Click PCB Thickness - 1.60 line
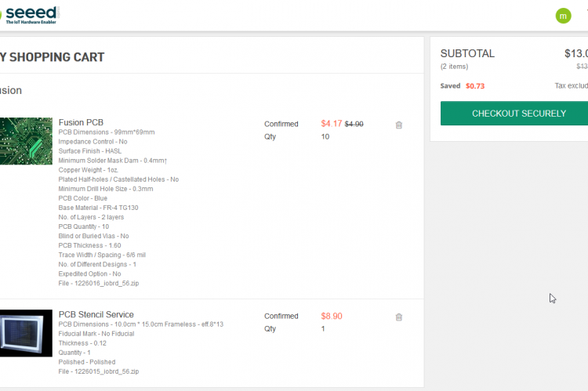This screenshot has width=588, height=391. tap(89, 245)
